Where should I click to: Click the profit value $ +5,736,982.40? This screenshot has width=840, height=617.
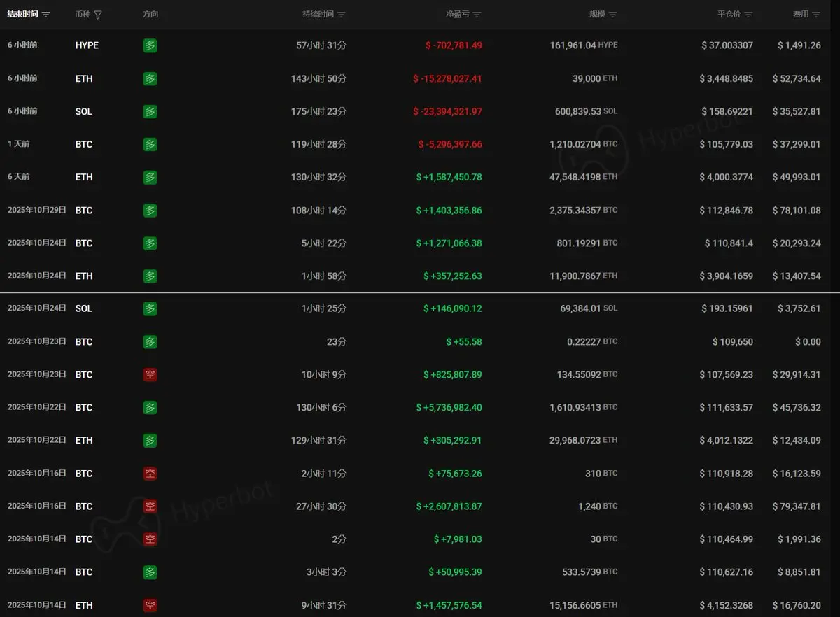pyautogui.click(x=449, y=408)
